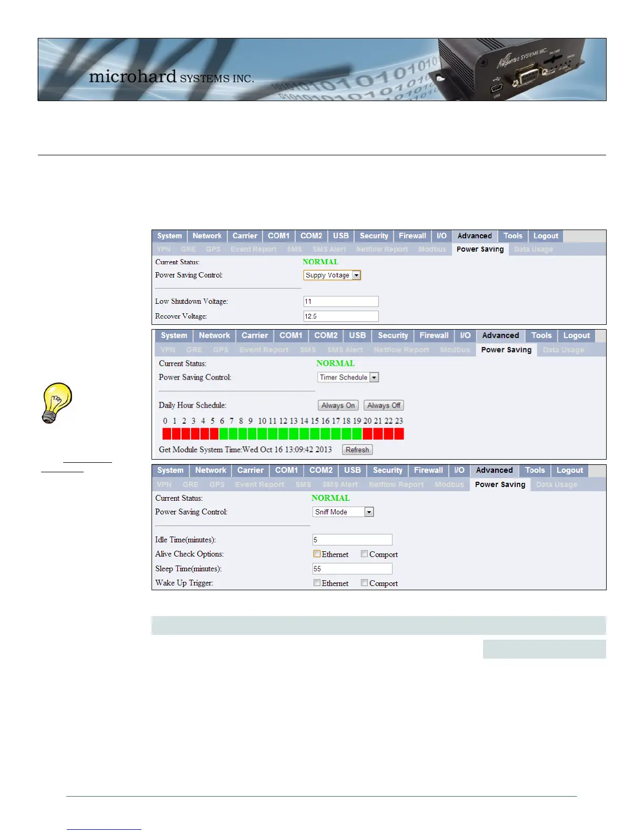Click Logout in Supply Voltage panel
Image resolution: width=644 pixels, height=834 pixels.
coord(546,236)
